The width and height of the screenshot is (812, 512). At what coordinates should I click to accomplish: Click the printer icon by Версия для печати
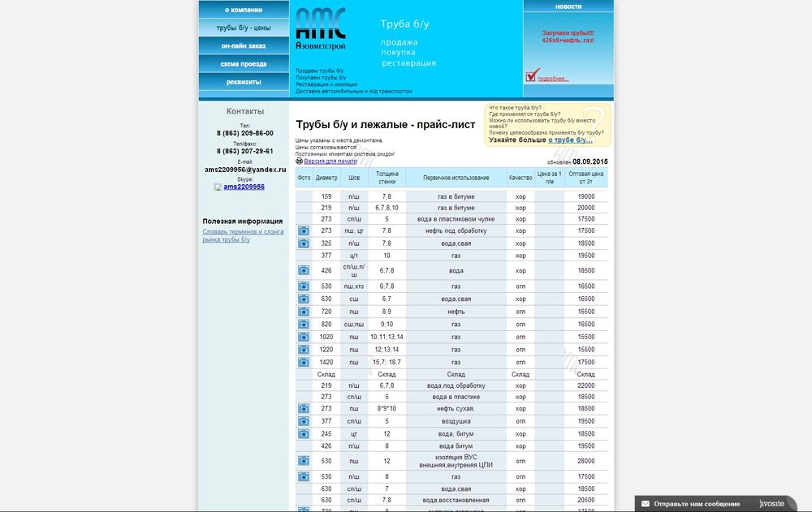point(299,161)
